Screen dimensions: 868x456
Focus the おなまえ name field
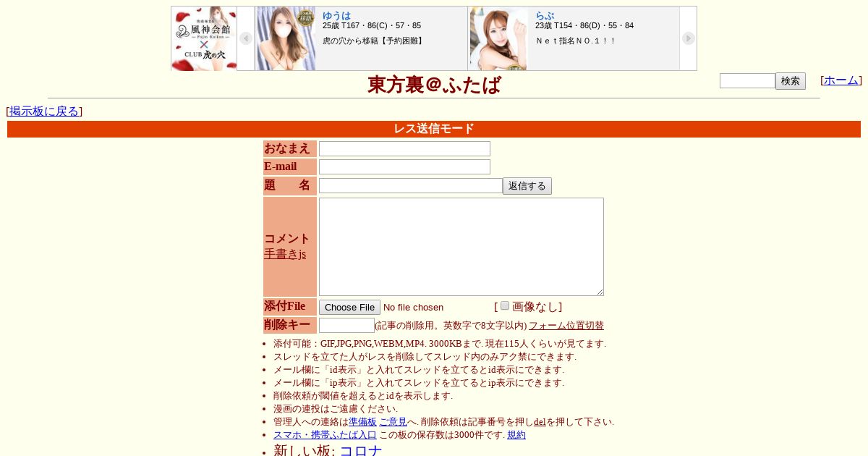pyautogui.click(x=404, y=148)
